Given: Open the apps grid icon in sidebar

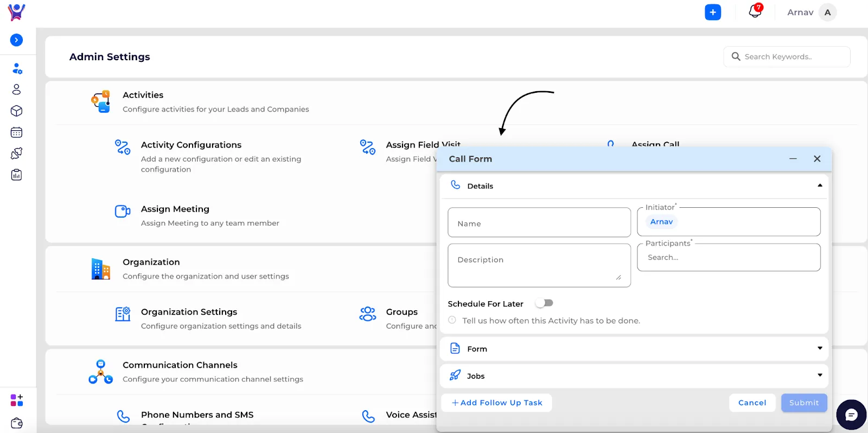Looking at the screenshot, I should pos(17,400).
